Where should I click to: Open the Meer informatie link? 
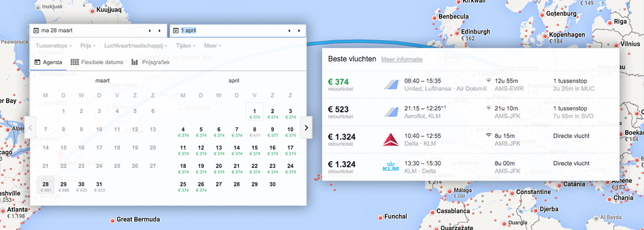(402, 59)
